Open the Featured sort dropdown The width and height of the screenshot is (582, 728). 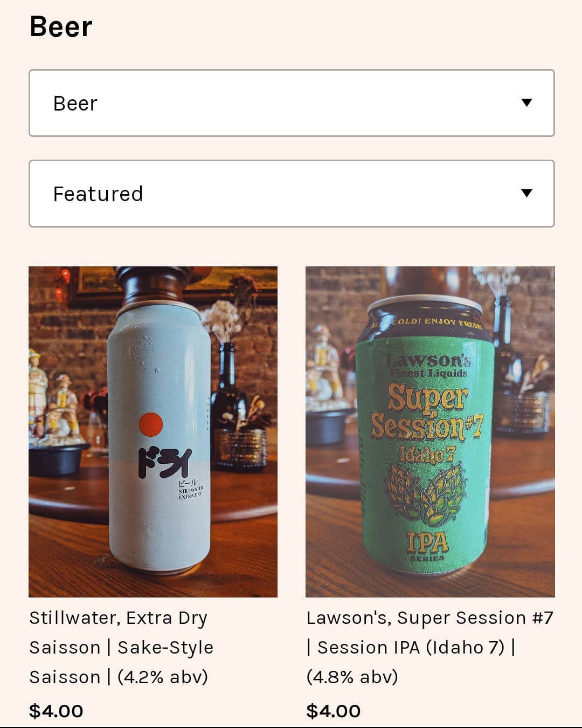291,194
